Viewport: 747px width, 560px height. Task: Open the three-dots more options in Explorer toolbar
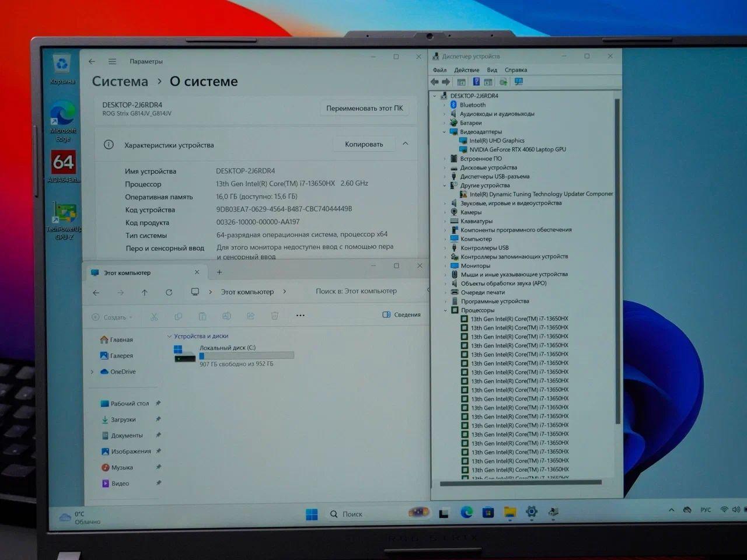tap(301, 316)
